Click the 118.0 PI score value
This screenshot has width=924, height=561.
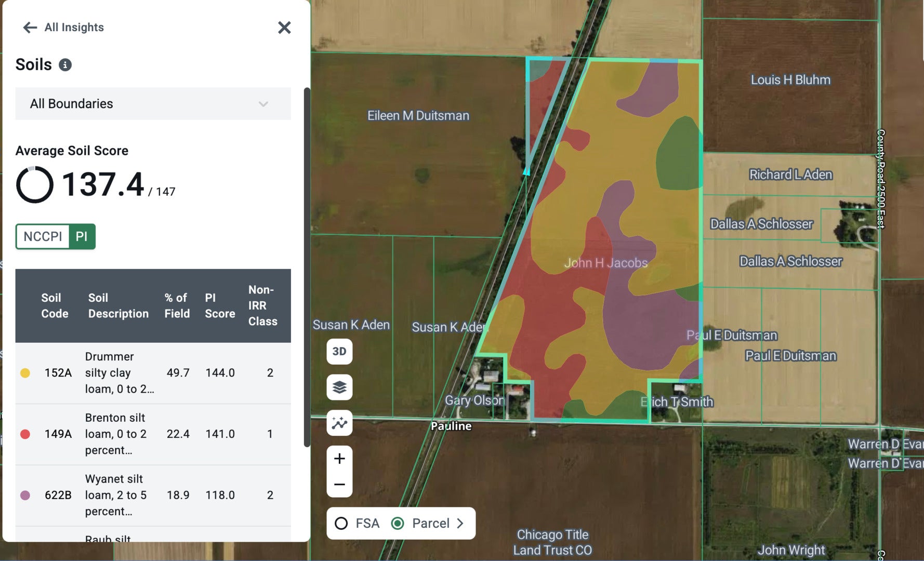pyautogui.click(x=220, y=496)
